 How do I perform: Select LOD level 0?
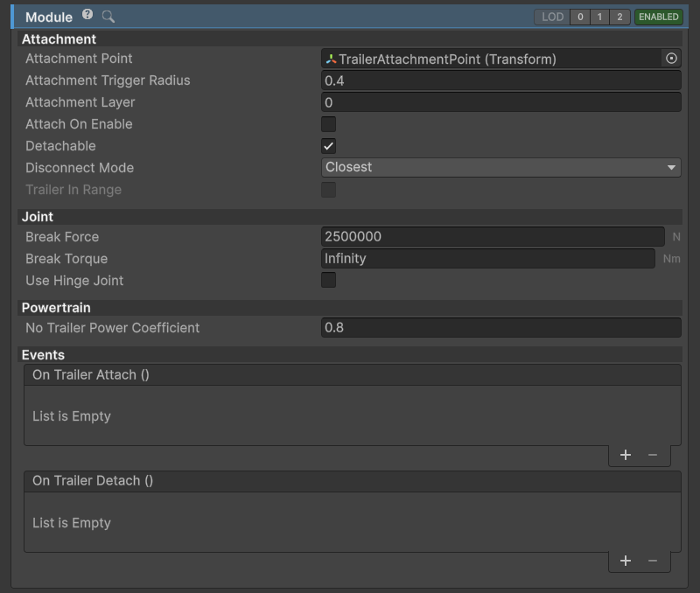coord(580,17)
